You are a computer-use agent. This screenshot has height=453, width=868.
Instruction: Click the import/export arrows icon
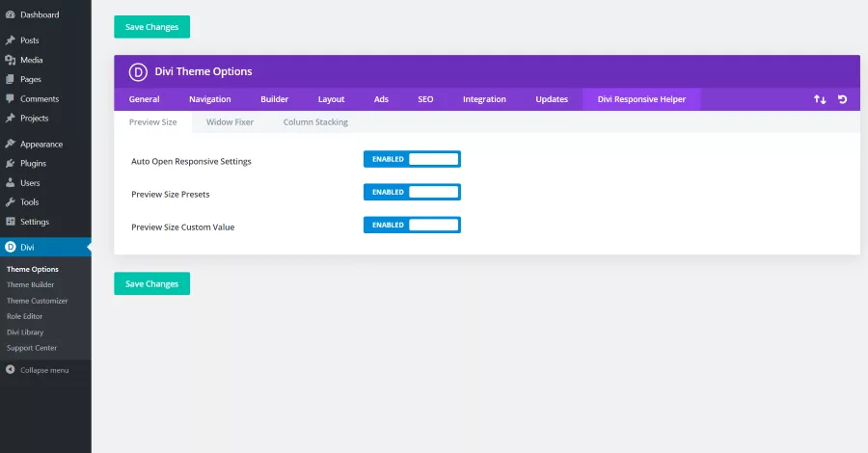(820, 99)
